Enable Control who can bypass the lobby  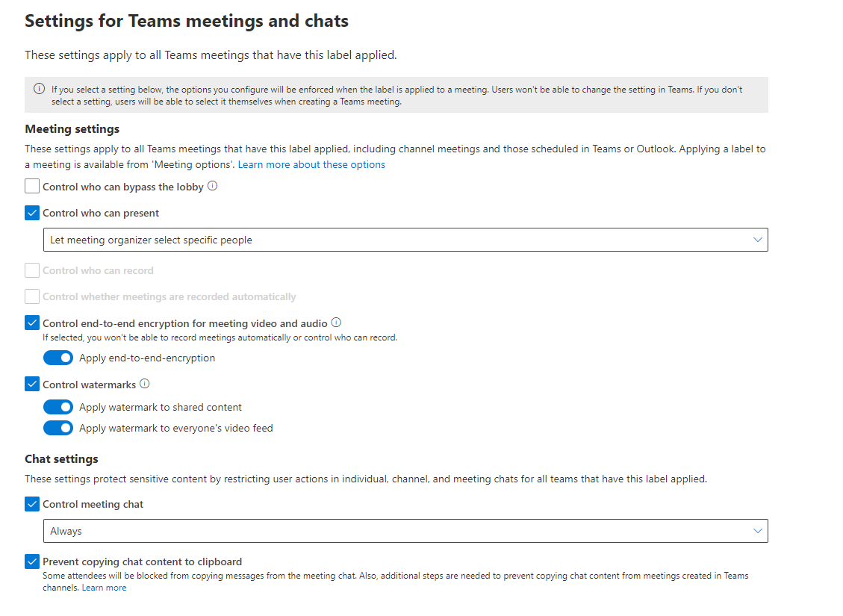pyautogui.click(x=32, y=187)
